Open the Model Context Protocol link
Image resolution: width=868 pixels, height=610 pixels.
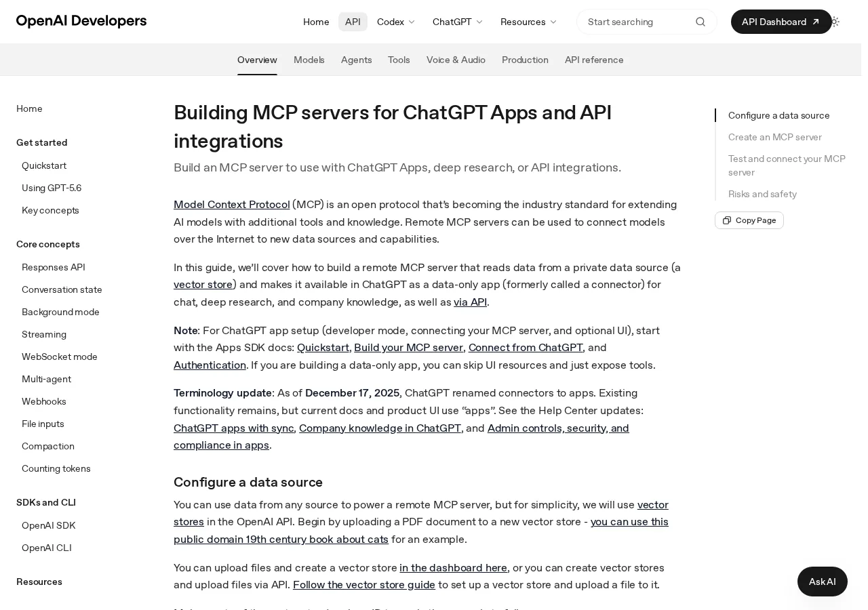click(x=232, y=204)
